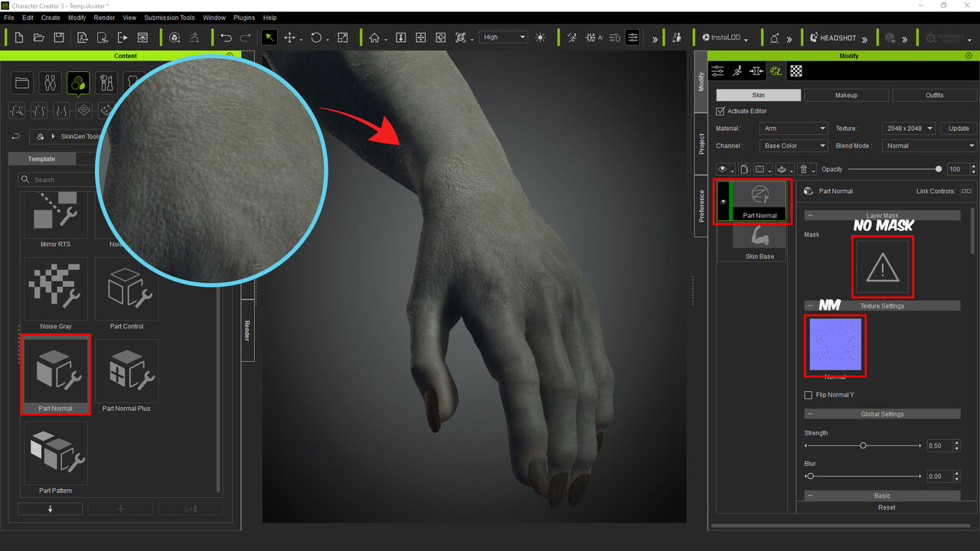Select the Noise Gray template
Image resolution: width=980 pixels, height=551 pixels.
56,294
